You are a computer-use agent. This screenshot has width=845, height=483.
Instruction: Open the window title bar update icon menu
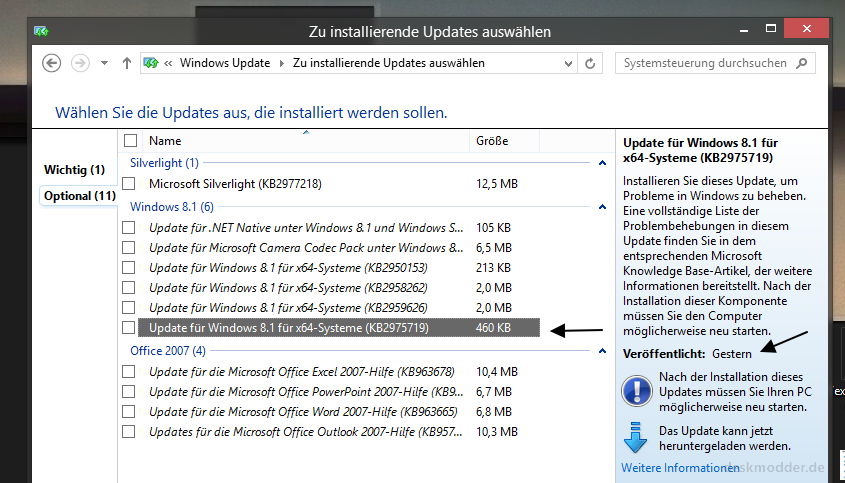tap(41, 31)
